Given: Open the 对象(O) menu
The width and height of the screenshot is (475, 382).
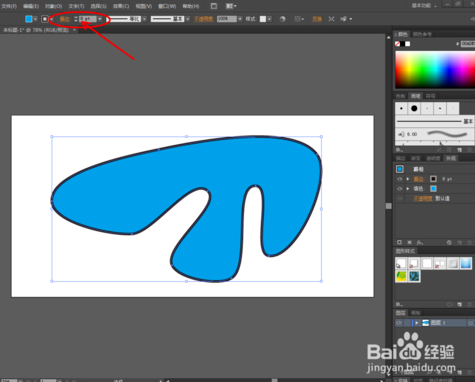Looking at the screenshot, I should point(53,6).
